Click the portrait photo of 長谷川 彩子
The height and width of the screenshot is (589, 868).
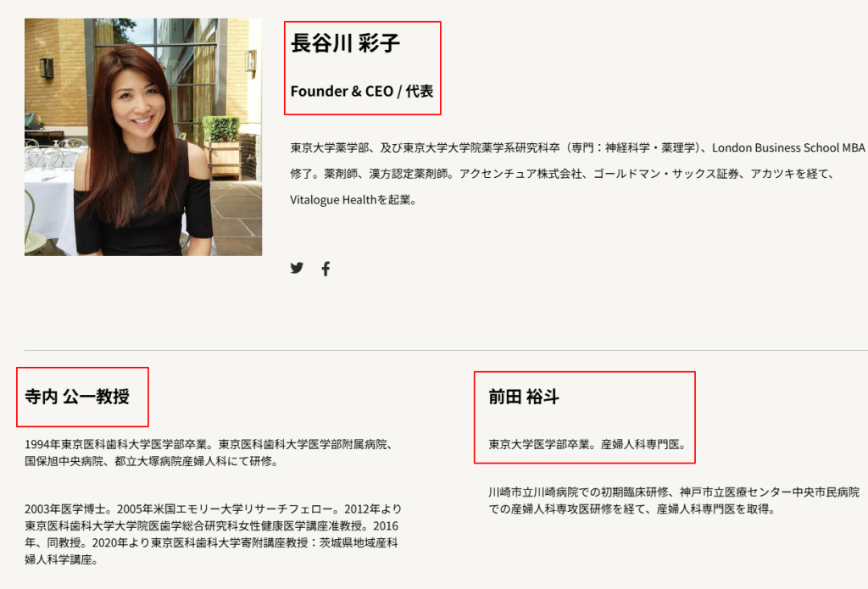point(142,136)
